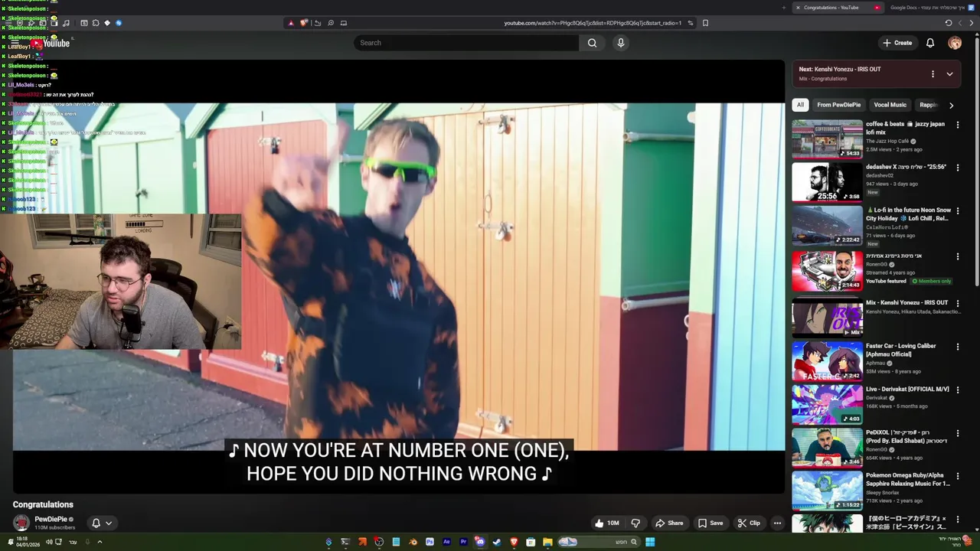Select the From PewDiePie filter chip
980x551 pixels.
tap(838, 105)
